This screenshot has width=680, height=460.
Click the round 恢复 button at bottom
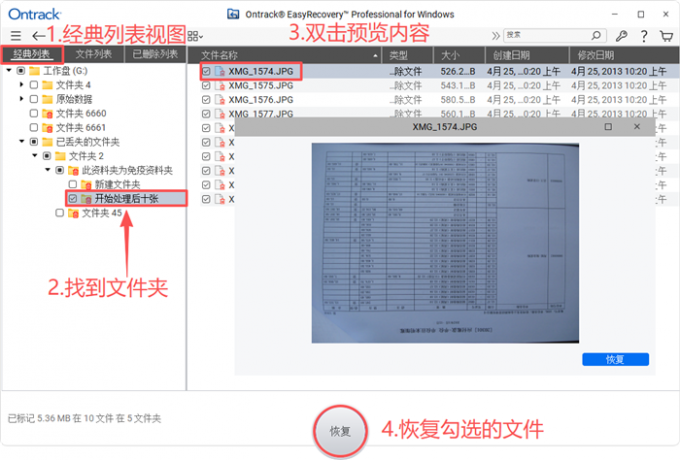340,431
